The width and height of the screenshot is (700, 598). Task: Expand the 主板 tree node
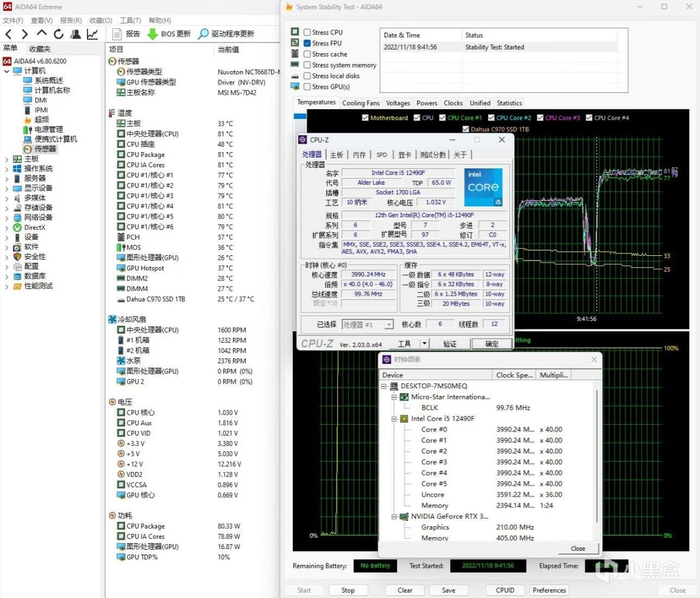coord(7,159)
